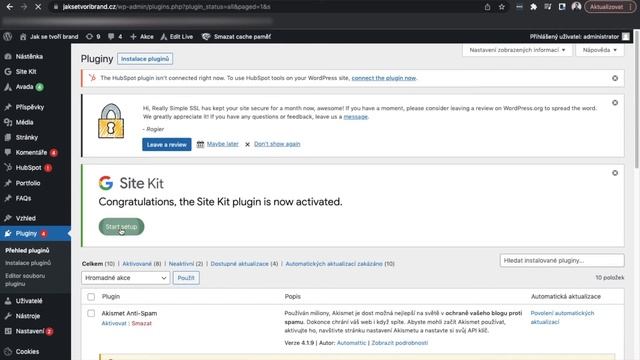640x360 pixels.
Task: Open the WordPress logo menu
Action: tap(7, 36)
